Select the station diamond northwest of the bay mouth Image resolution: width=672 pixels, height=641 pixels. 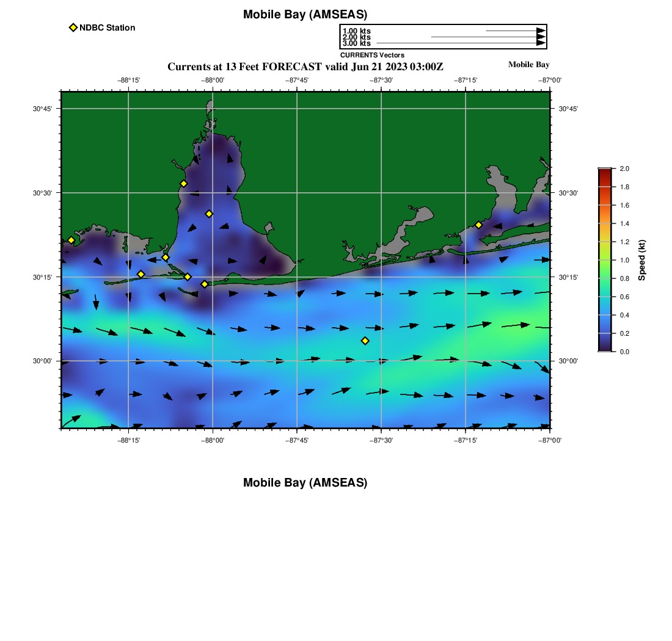[166, 258]
